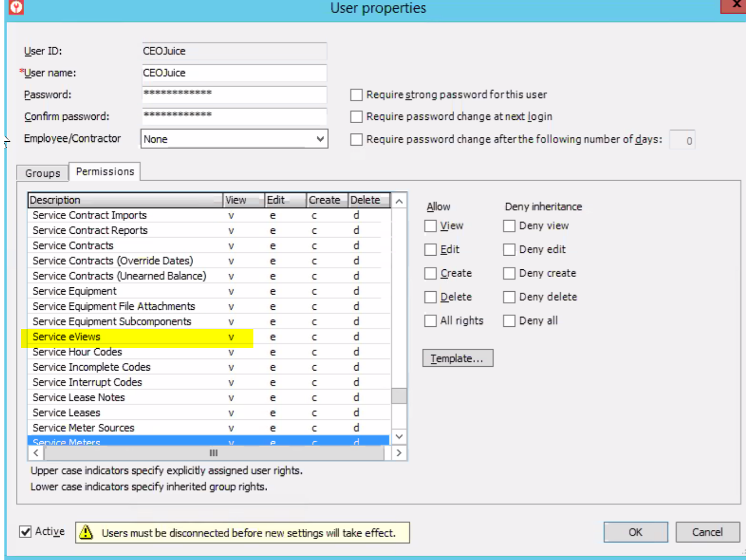Tick the Deny view checkbox

point(509,226)
